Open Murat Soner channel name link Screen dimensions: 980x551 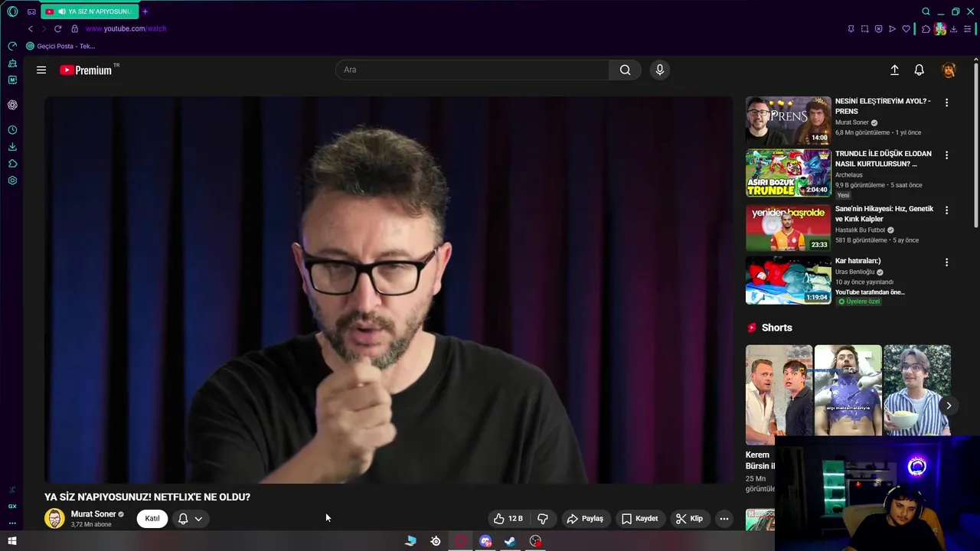pos(93,514)
